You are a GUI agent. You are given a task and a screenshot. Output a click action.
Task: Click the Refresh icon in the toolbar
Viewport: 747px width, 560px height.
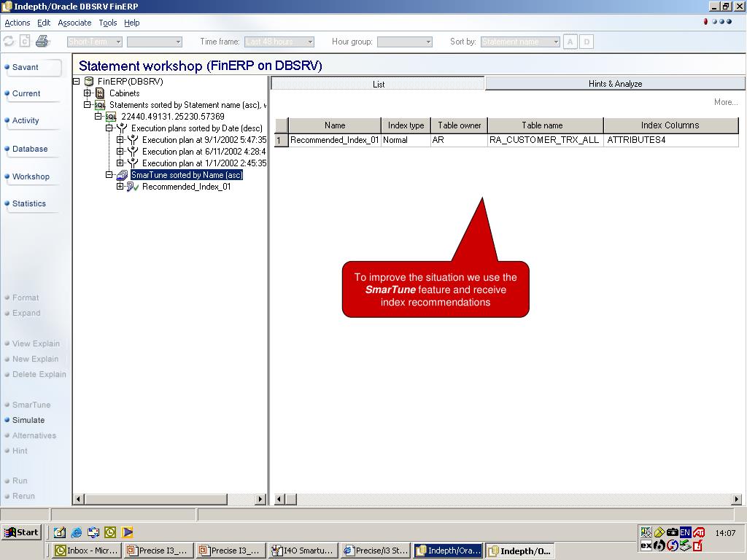(9, 42)
